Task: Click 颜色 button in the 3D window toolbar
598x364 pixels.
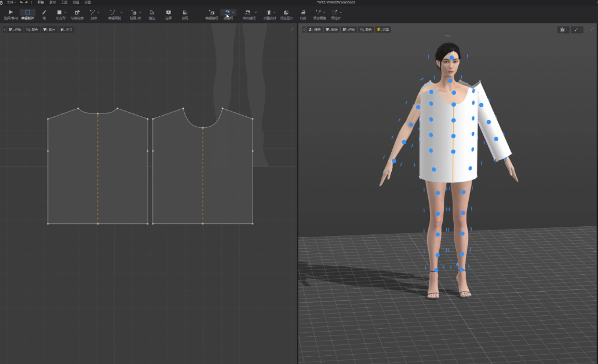Action: (366, 30)
